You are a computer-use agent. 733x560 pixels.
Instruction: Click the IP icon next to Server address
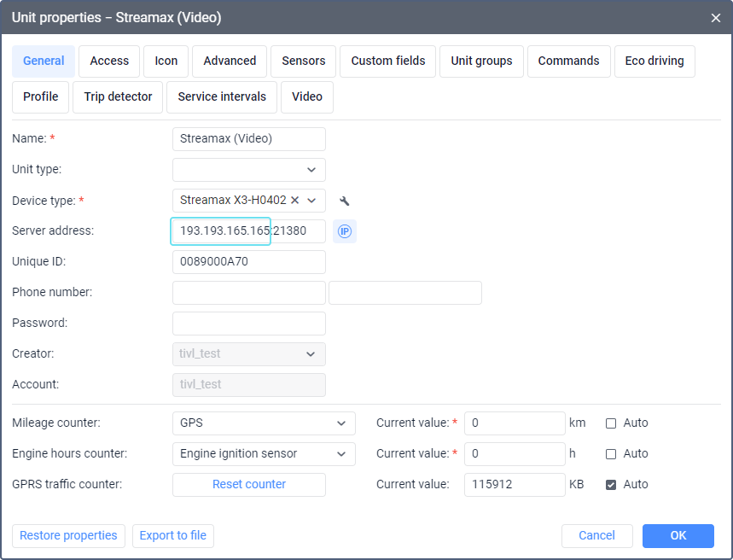pyautogui.click(x=345, y=231)
